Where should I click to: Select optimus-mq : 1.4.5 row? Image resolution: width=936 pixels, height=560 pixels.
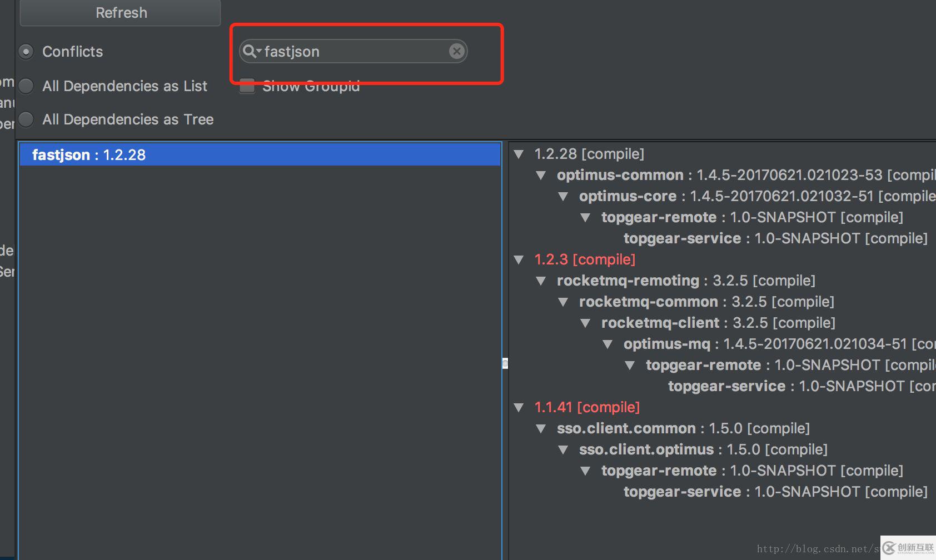(x=780, y=344)
